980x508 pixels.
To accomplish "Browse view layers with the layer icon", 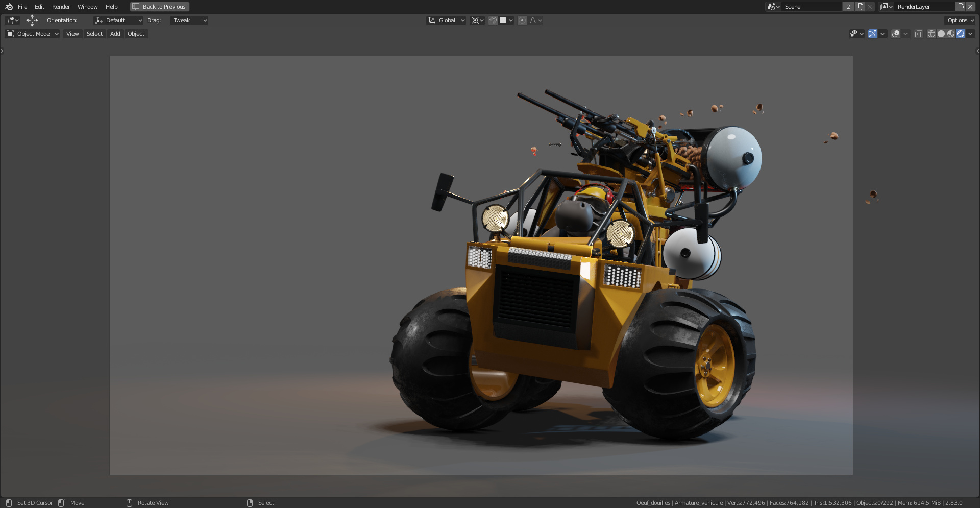I will click(886, 7).
